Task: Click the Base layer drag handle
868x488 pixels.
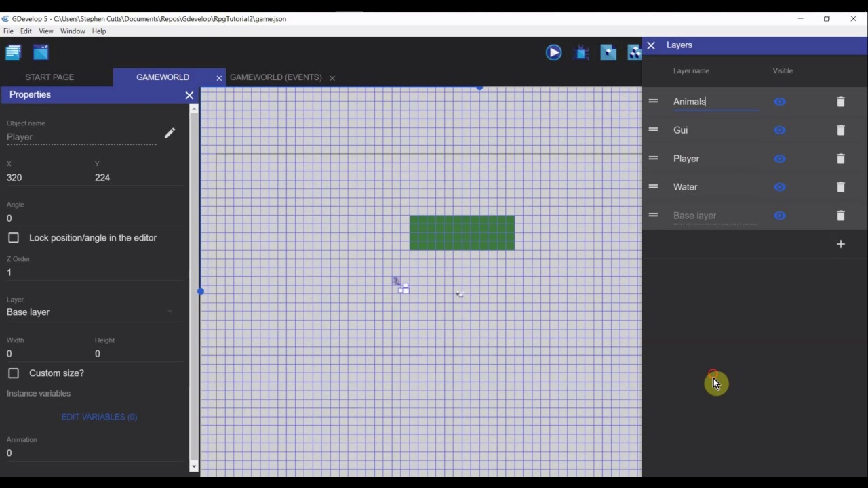Action: tap(653, 215)
